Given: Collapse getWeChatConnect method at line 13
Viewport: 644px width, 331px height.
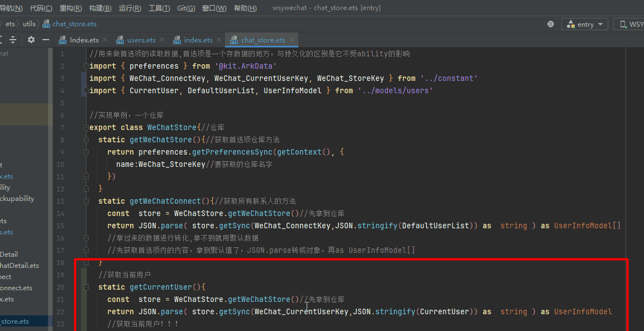Looking at the screenshot, I should tap(86, 201).
